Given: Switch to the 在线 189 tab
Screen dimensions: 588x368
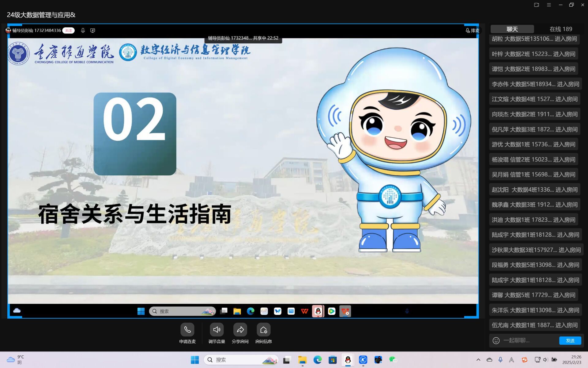Looking at the screenshot, I should coord(560,29).
